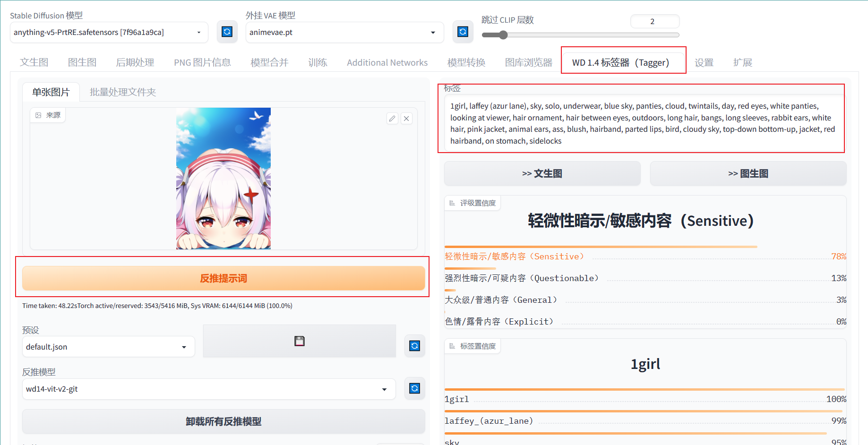Refresh the external VAE model list
Screen dimensions: 868x445
(463, 32)
